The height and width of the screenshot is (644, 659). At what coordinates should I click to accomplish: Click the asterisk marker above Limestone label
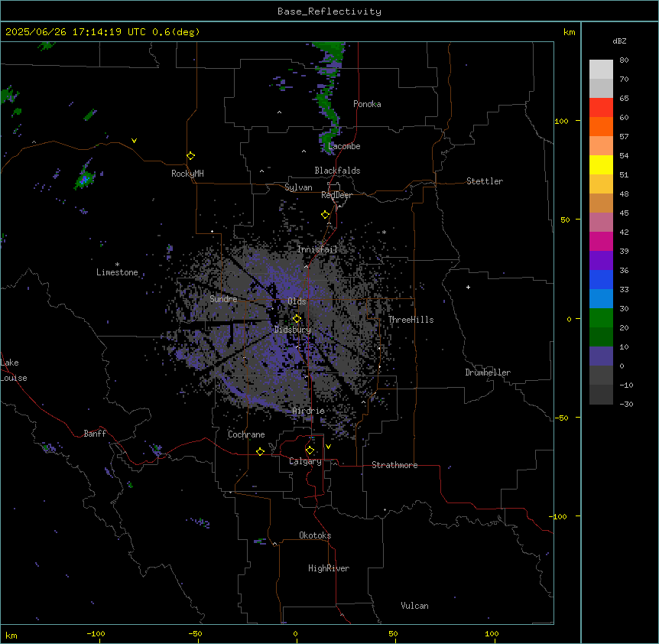[x=117, y=265]
